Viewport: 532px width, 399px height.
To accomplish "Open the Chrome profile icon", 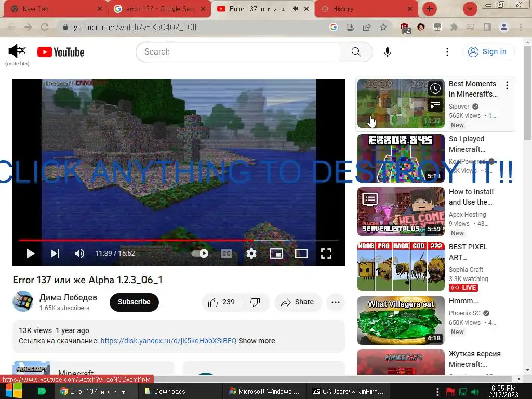I will click(x=504, y=27).
